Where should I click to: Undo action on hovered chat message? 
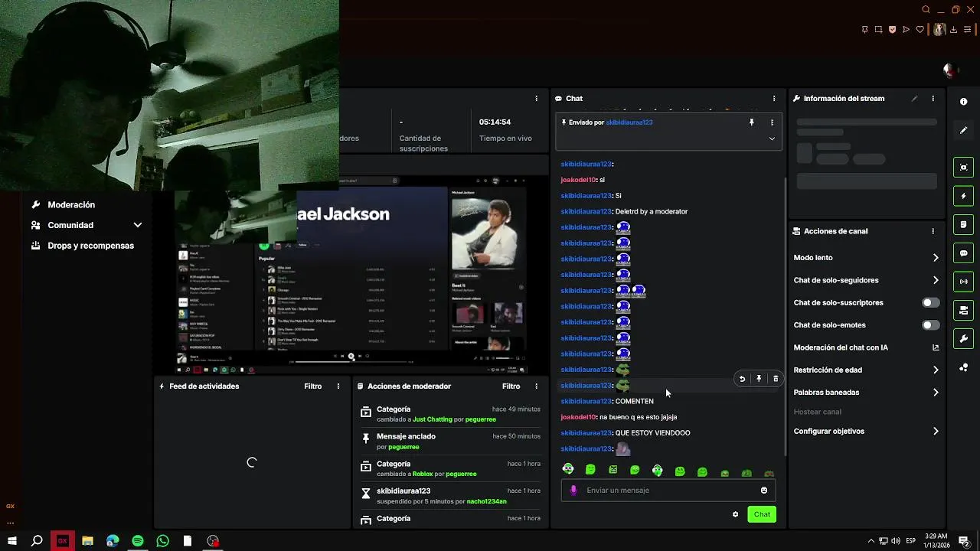click(x=742, y=379)
